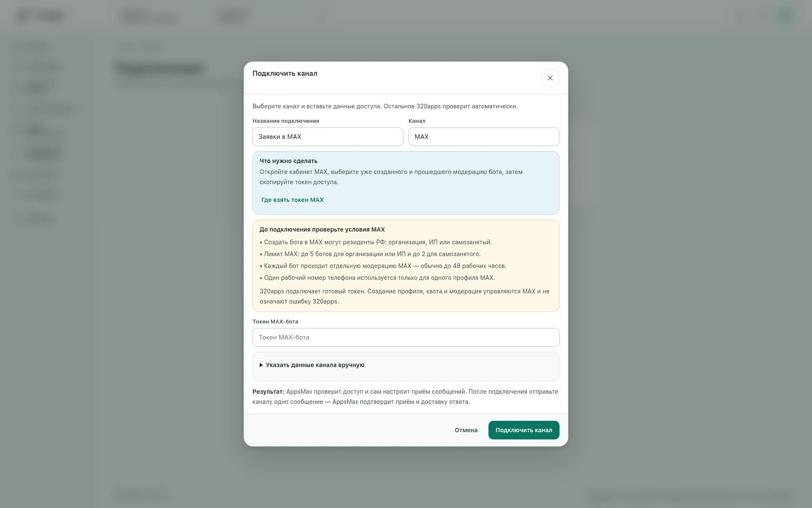Click the Результат paragraph text

coord(405,397)
